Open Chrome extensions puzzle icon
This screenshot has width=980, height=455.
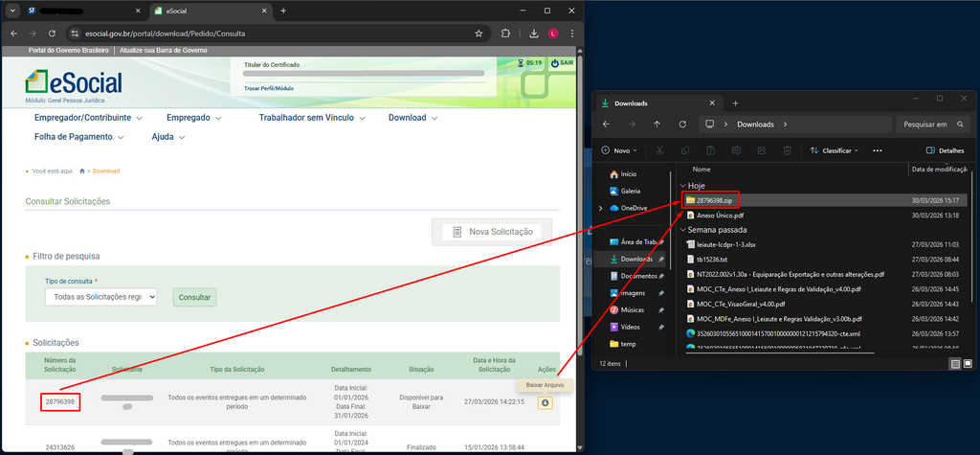tap(505, 33)
